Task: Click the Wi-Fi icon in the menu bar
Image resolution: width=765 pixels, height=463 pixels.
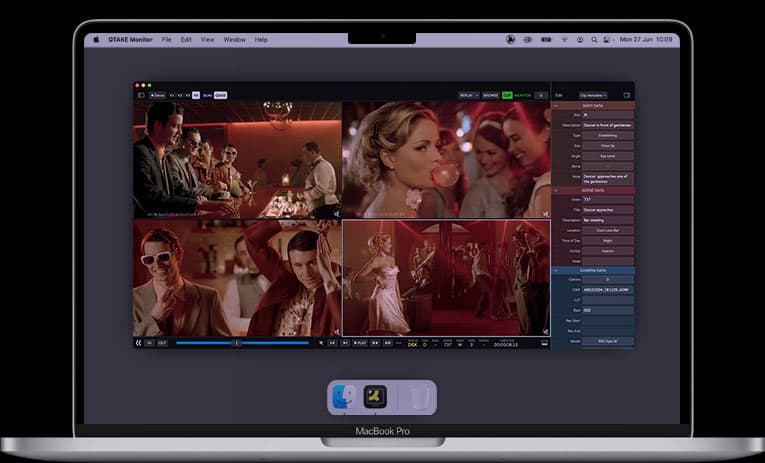Action: (563, 40)
